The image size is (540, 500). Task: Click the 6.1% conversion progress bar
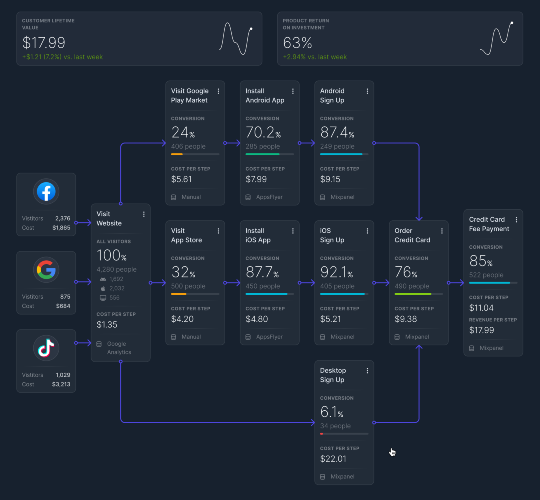click(344, 434)
